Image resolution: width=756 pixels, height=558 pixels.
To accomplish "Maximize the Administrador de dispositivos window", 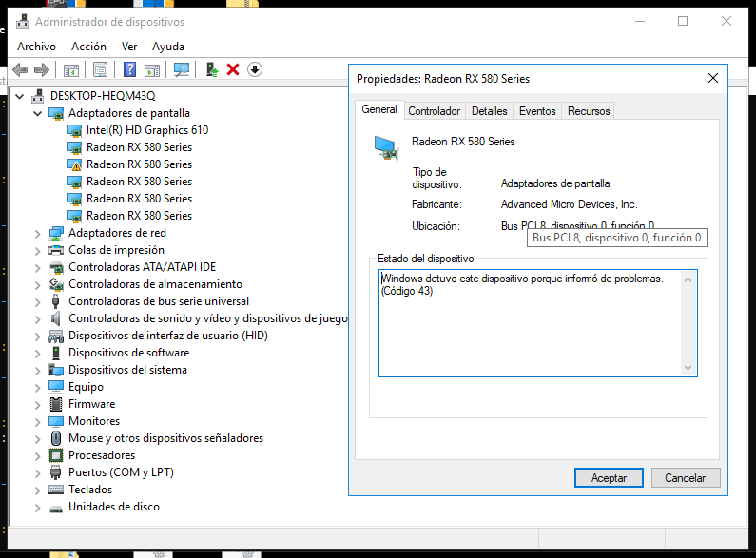I will tap(683, 21).
